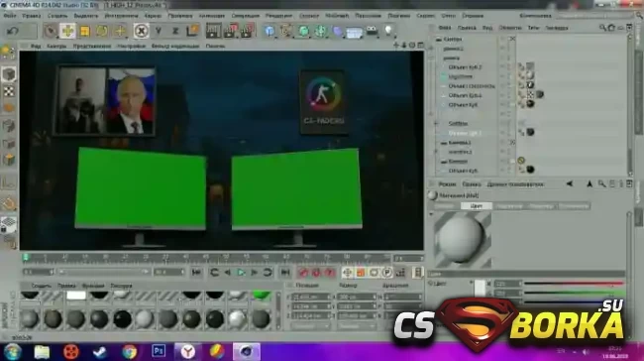Open the MoGraph menu
Viewport: 644px width, 361px height.
337,16
